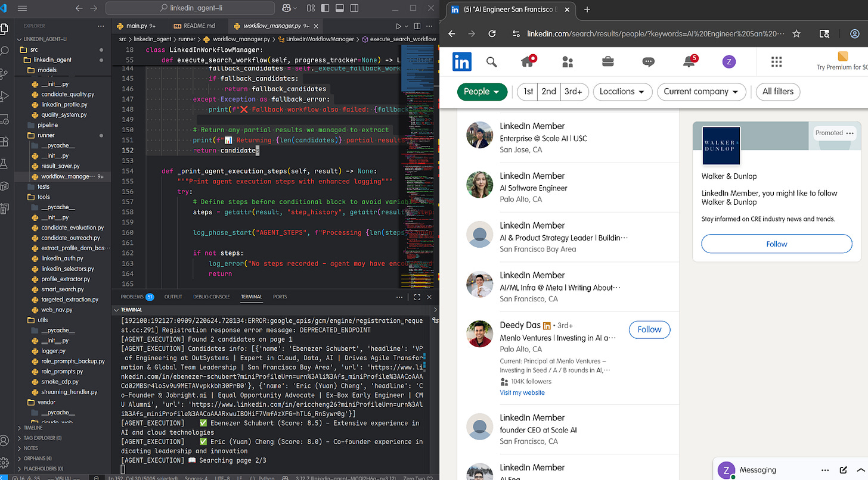Image resolution: width=868 pixels, height=480 pixels.
Task: Open LinkedIn apps grid icon
Action: (x=776, y=62)
